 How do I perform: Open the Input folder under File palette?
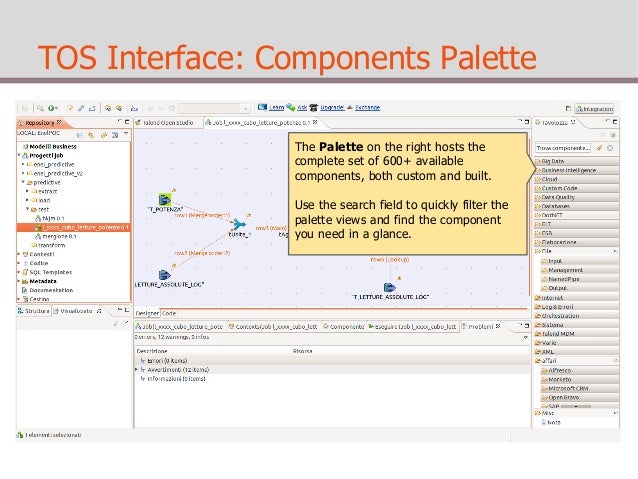[x=579, y=261]
